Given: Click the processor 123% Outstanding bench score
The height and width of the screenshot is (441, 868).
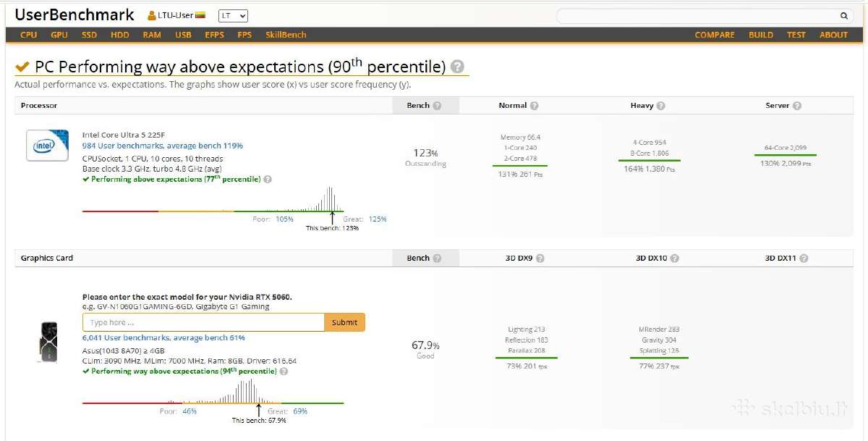Looking at the screenshot, I should pos(425,158).
